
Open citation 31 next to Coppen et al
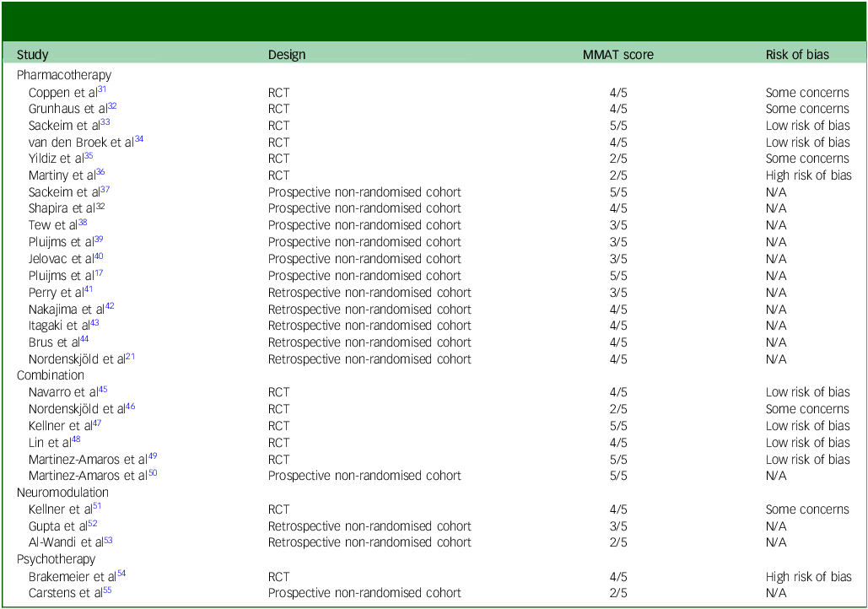tap(103, 89)
